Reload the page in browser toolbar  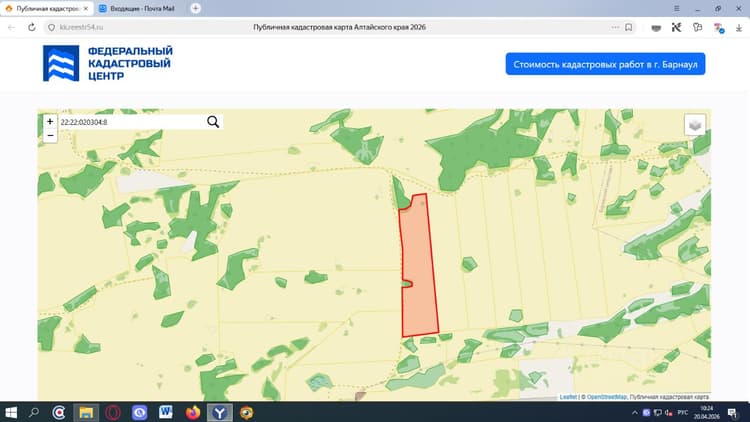click(x=32, y=27)
